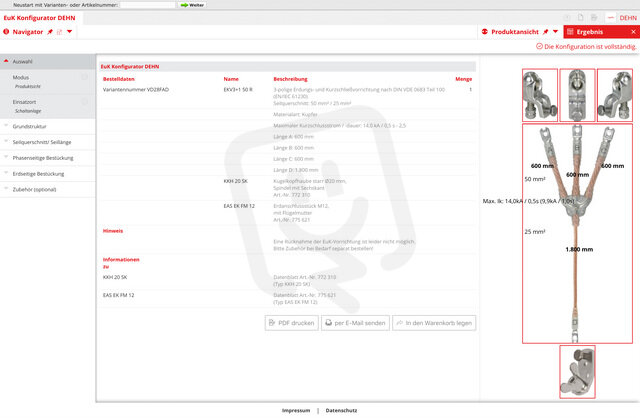
Task: Open the Datenschutz link
Action: pos(341,411)
